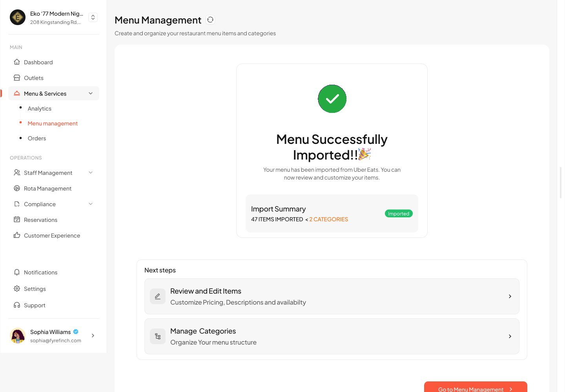Open Rota Management page
The image size is (565, 392).
[54, 188]
